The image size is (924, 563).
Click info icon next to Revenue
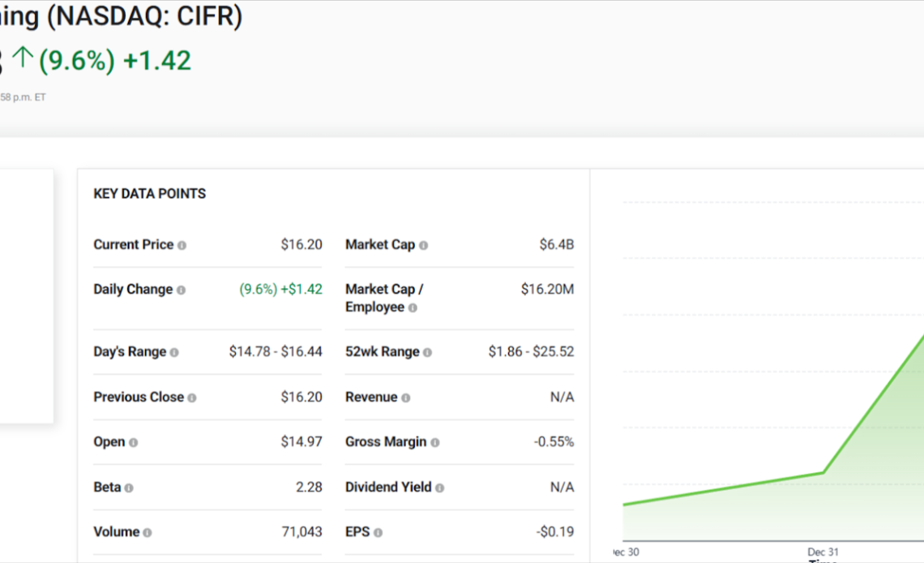(405, 398)
